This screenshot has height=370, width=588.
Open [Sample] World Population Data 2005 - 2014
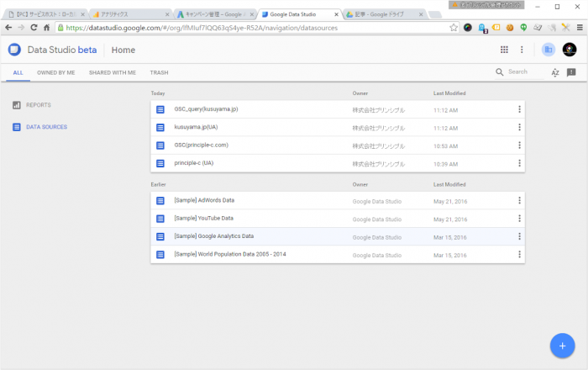[x=230, y=254]
